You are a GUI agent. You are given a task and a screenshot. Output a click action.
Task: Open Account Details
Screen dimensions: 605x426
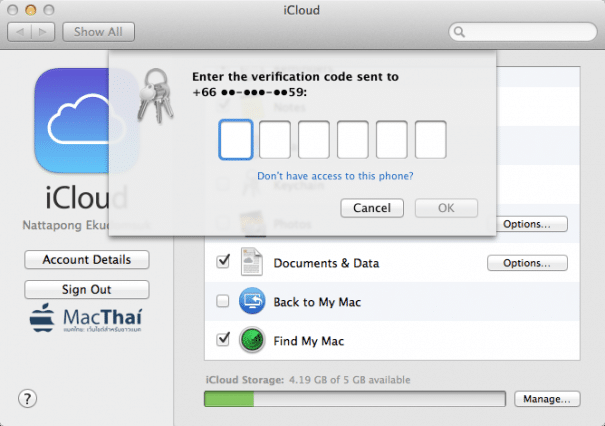[87, 260]
